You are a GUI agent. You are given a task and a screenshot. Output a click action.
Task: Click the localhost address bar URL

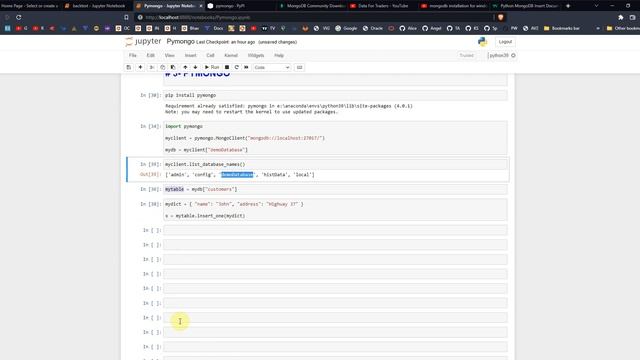198,18
